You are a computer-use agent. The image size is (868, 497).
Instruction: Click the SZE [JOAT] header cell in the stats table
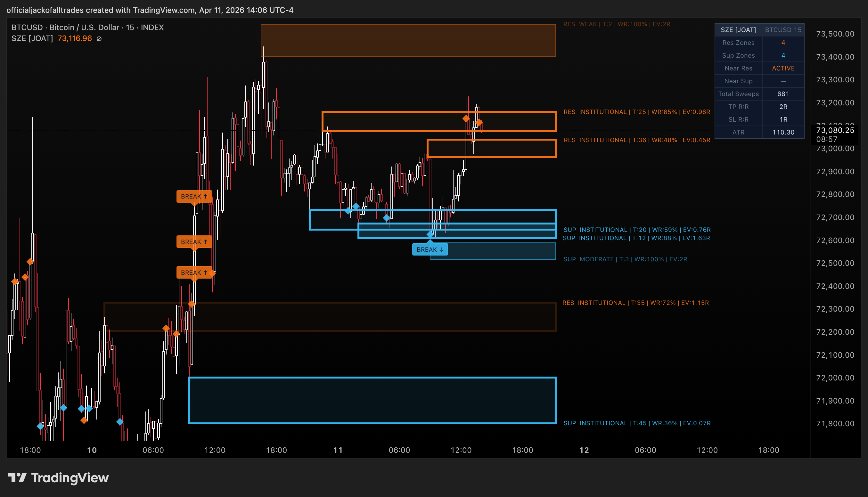pos(738,30)
